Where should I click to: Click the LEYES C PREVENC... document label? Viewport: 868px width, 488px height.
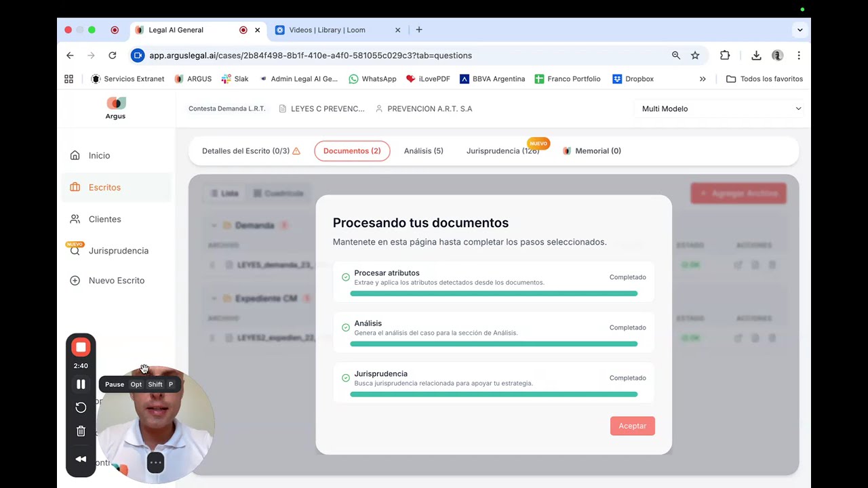pyautogui.click(x=321, y=108)
